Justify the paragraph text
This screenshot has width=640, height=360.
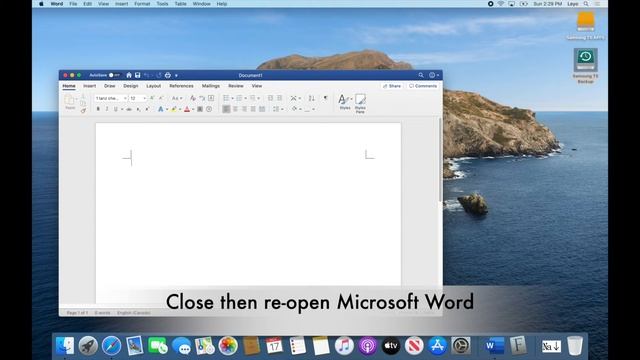[x=253, y=109]
